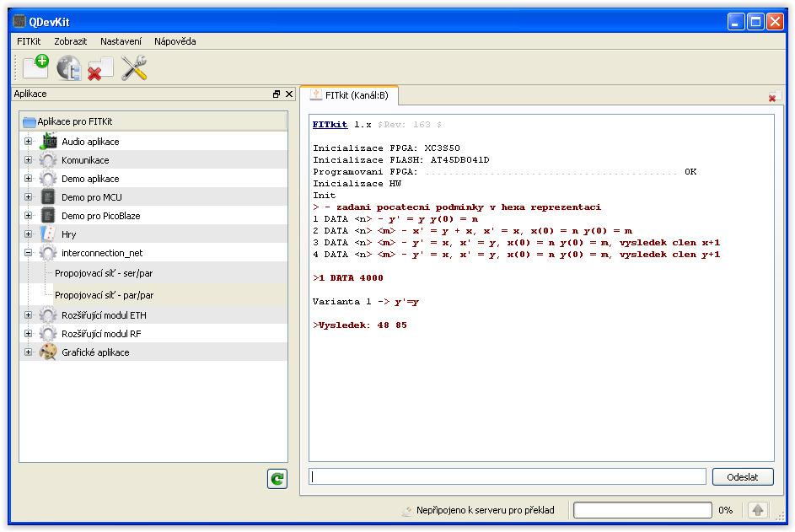Click the Nepřipojeno k serveru pro překlad status
Viewport: 795px width, 532px height.
[x=486, y=510]
